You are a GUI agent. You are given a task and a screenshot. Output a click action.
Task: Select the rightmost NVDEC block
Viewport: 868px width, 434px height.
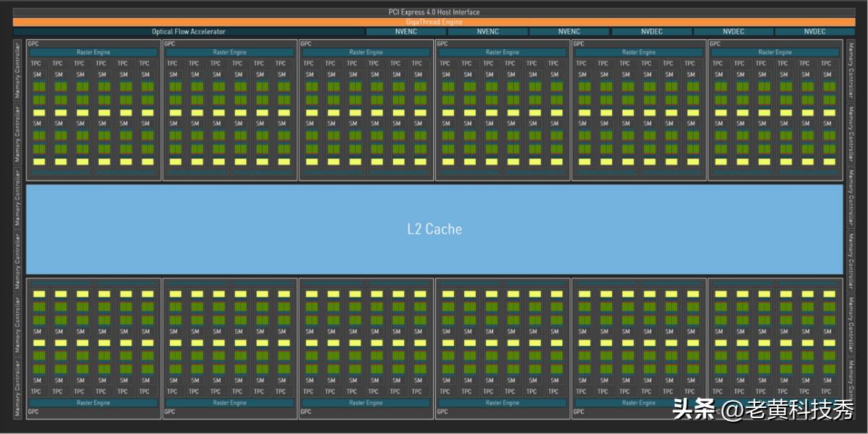click(x=814, y=32)
